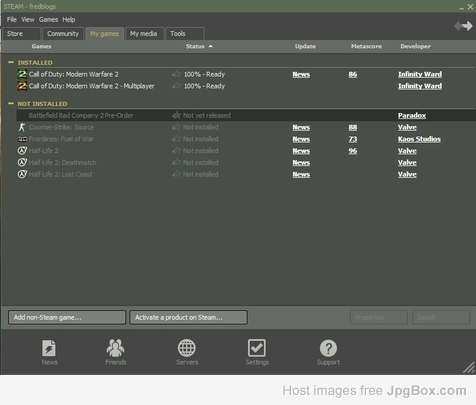The width and height of the screenshot is (476, 405).
Task: Toggle favorite star for Call of Duty: Modern Warfare 2
Action: coord(177,74)
